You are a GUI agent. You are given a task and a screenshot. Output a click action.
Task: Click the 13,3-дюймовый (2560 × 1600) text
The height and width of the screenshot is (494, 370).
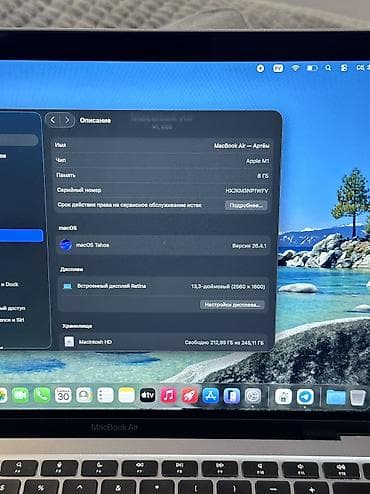point(228,287)
